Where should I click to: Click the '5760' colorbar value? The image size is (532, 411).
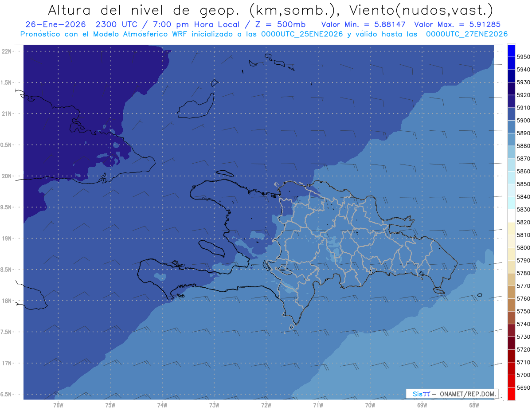[x=523, y=298]
